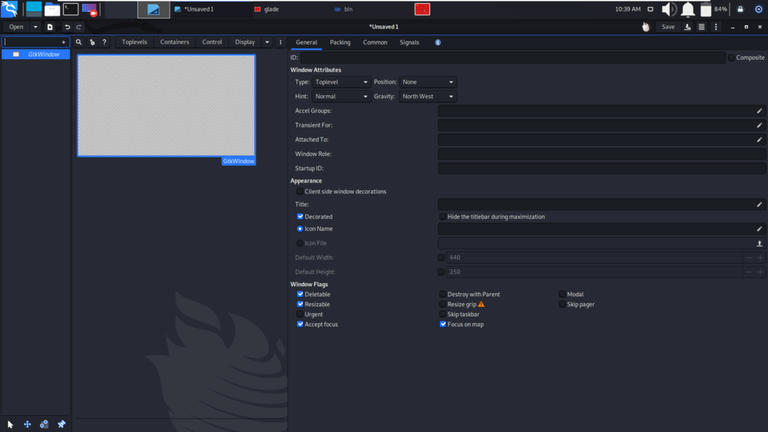Click pencil icon next to Title field
768x432 pixels.
point(759,204)
